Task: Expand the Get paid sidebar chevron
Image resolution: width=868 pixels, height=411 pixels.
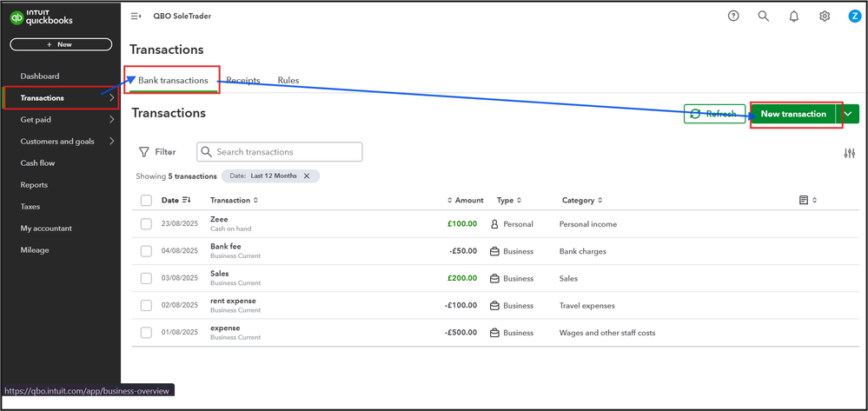Action: 111,119
